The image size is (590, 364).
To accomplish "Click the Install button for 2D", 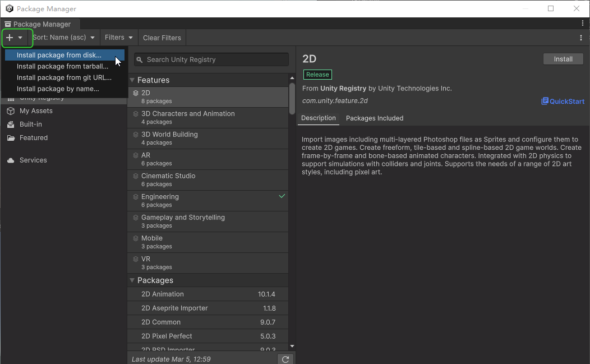I will click(563, 59).
